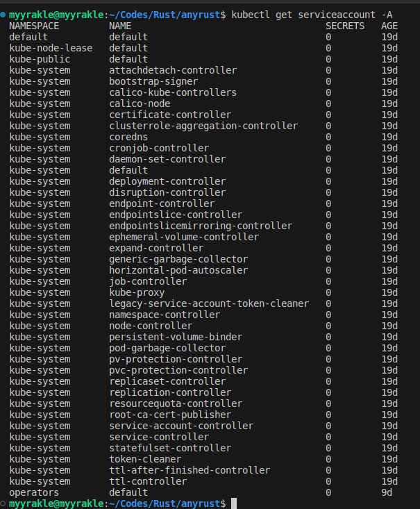Select the legacy-service-account-token-cleaner entry
Image resolution: width=420 pixels, height=509 pixels.
coord(209,303)
